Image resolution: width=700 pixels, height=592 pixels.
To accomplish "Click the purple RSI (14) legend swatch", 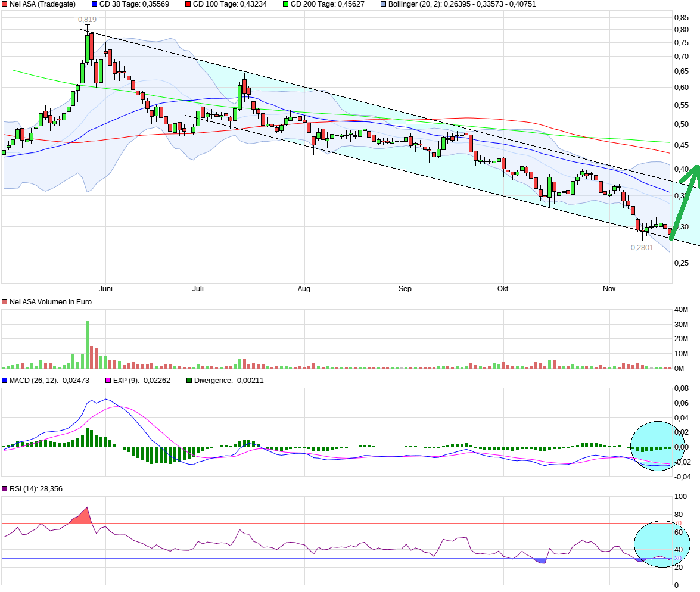I will click(x=5, y=489).
